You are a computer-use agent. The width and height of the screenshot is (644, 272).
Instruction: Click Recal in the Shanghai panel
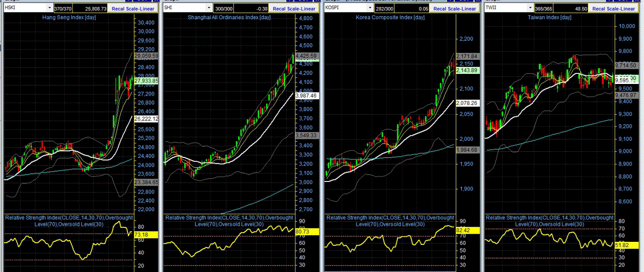280,9
